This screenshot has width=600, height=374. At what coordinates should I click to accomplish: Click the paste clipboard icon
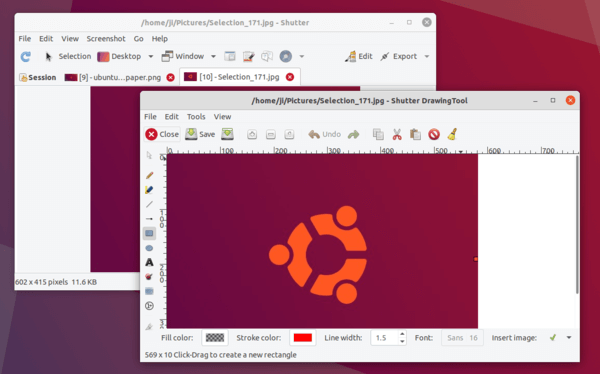pyautogui.click(x=416, y=134)
